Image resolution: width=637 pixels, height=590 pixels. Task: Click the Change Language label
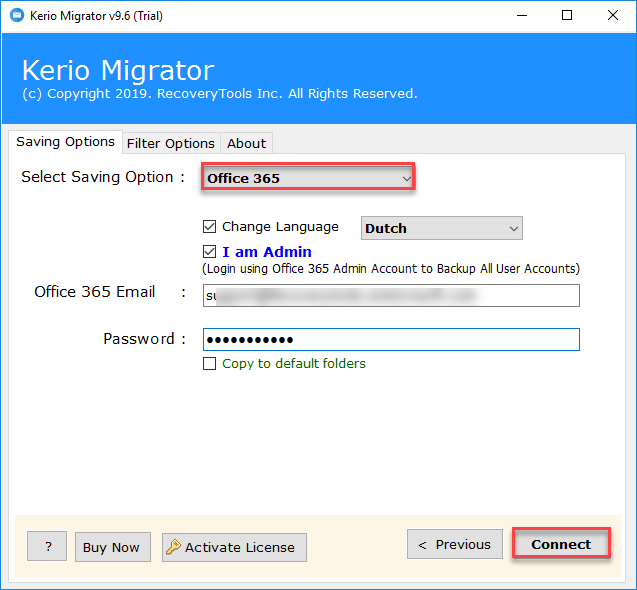pyautogui.click(x=280, y=227)
